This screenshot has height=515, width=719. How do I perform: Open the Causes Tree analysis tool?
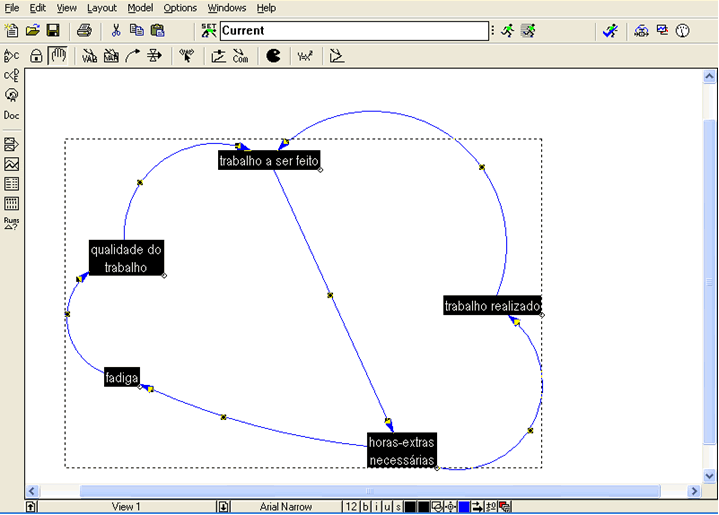pos(12,75)
